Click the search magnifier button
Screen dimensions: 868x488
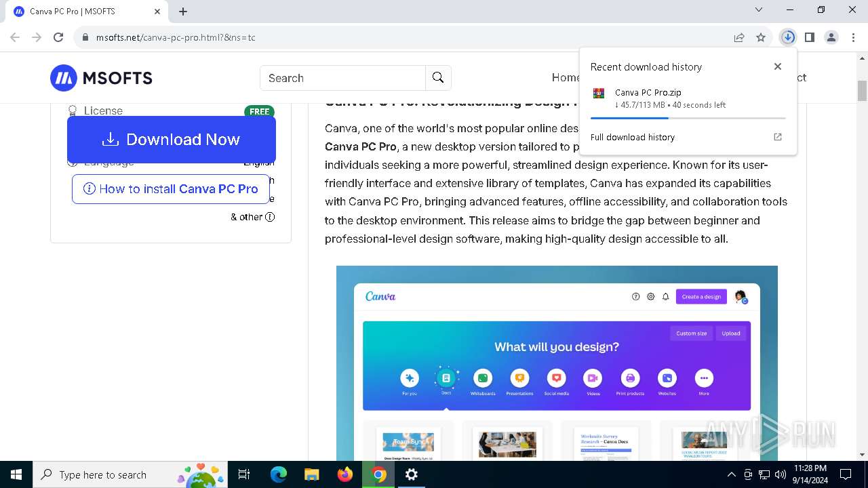[x=438, y=78]
